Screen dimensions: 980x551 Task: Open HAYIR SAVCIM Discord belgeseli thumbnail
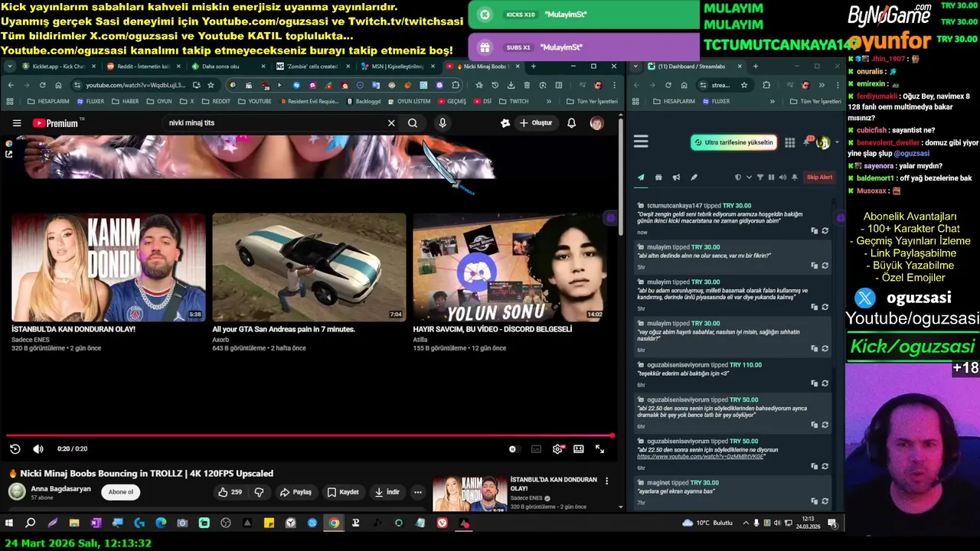click(510, 267)
